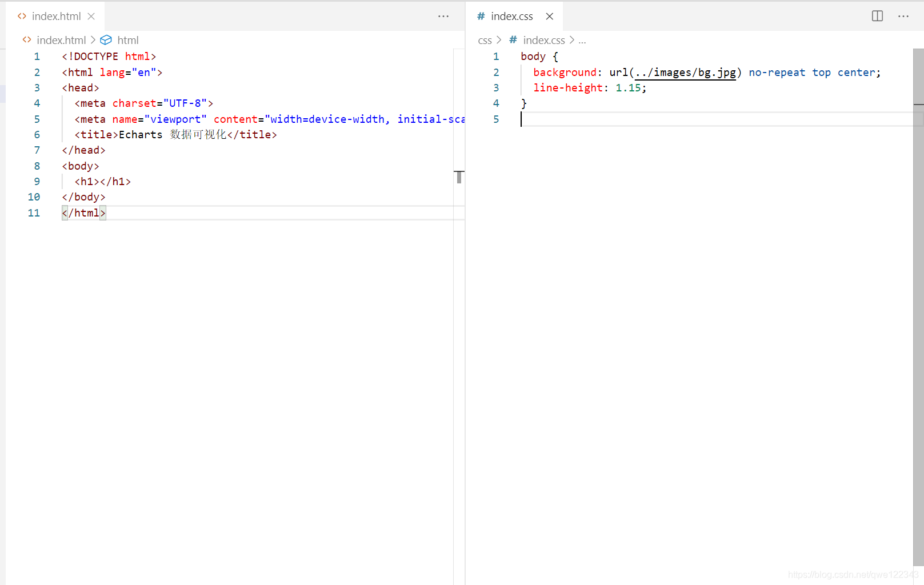Switch to the index.css tab
Image resolution: width=924 pixels, height=585 pixels.
tap(512, 17)
